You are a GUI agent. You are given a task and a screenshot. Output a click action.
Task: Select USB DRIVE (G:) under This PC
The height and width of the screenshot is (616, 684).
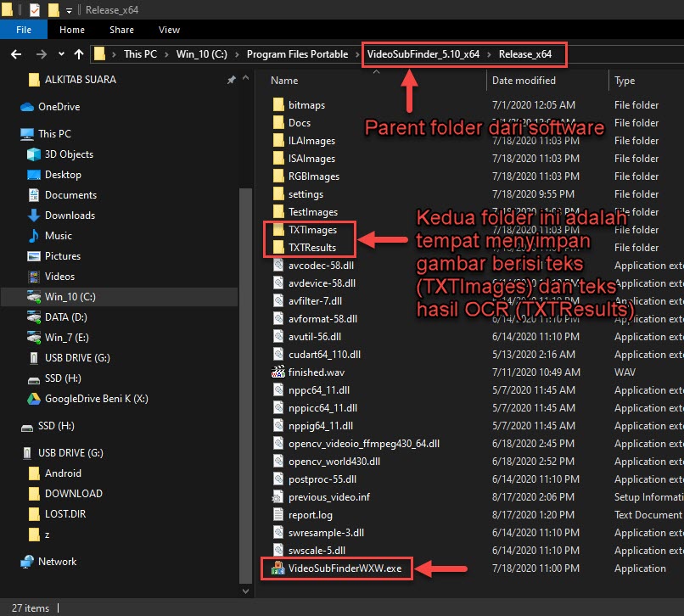click(77, 358)
